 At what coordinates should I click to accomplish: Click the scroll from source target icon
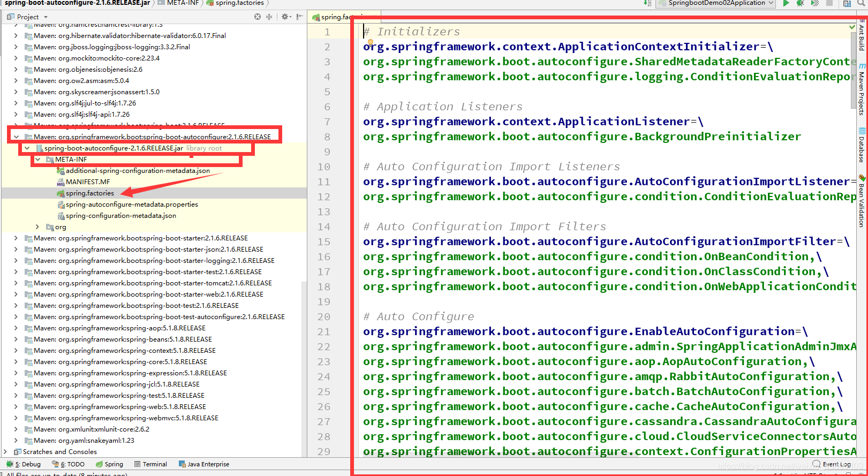[258, 17]
